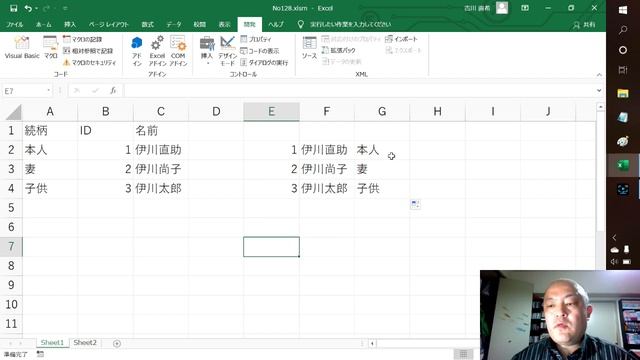The height and width of the screenshot is (360, 640).
Task: Click the アドイン (Add-ins) icon
Action: [x=137, y=51]
